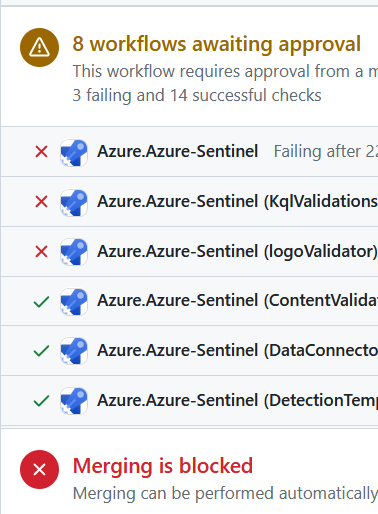Click the 'Merging is blocked' heading
This screenshot has width=378, height=514.
click(163, 466)
